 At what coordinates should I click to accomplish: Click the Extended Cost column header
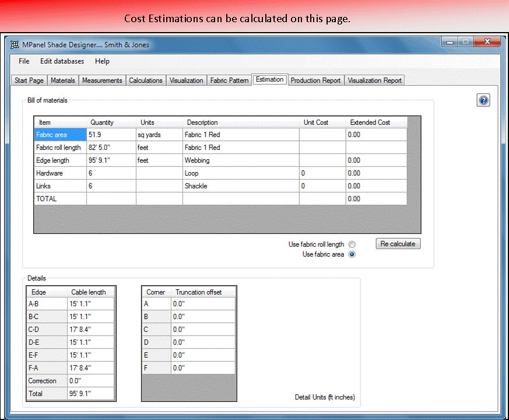tap(376, 123)
